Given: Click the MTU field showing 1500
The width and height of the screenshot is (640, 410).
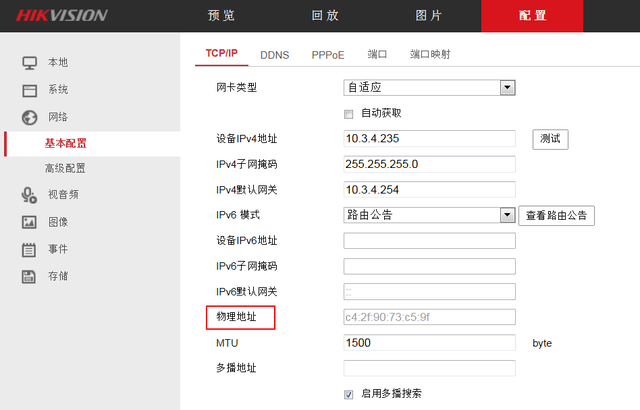Looking at the screenshot, I should [429, 343].
